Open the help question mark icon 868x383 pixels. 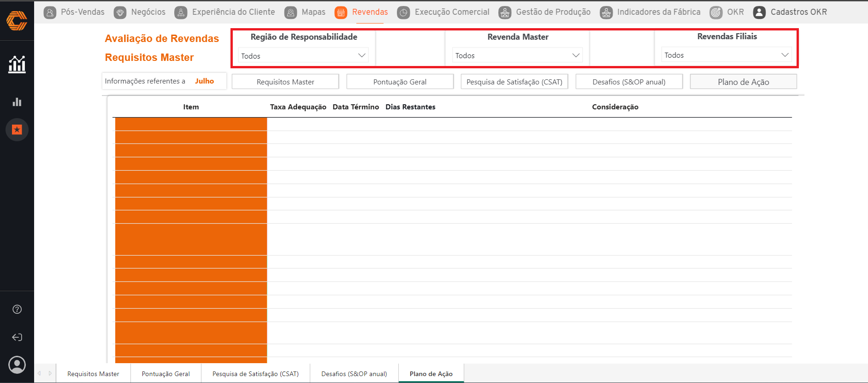[17, 309]
